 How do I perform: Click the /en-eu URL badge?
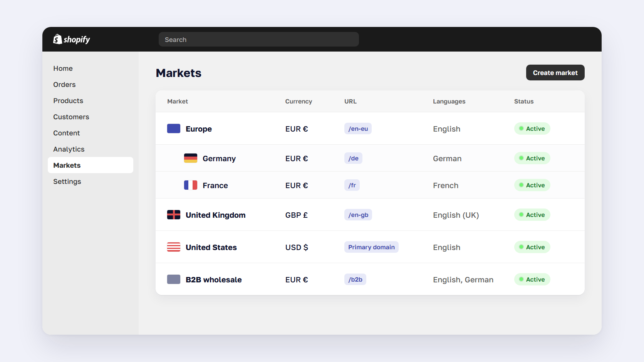tap(358, 128)
